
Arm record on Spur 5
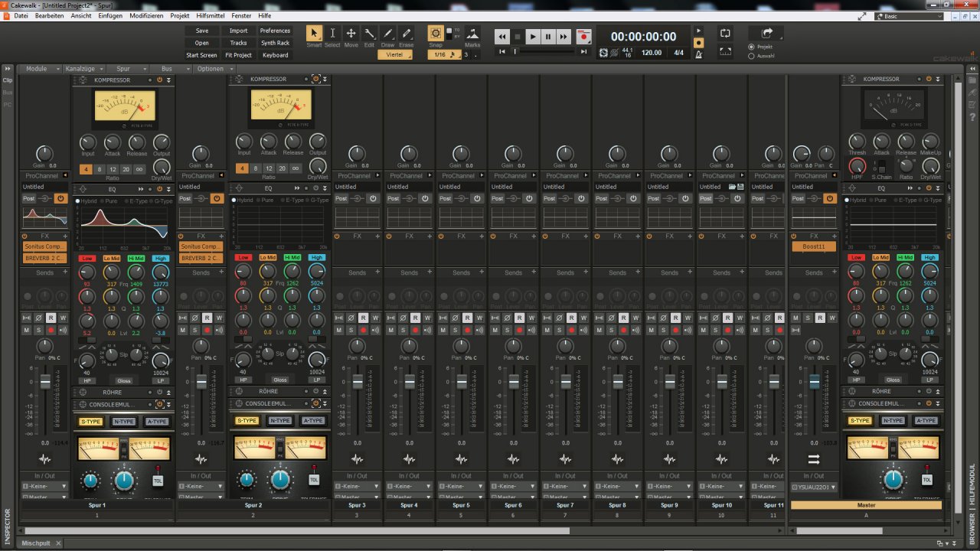pyautogui.click(x=467, y=330)
